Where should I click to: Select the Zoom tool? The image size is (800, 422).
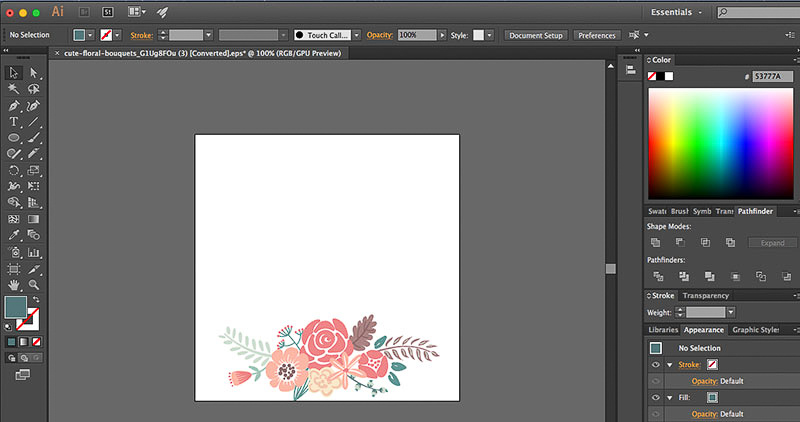pyautogui.click(x=34, y=285)
